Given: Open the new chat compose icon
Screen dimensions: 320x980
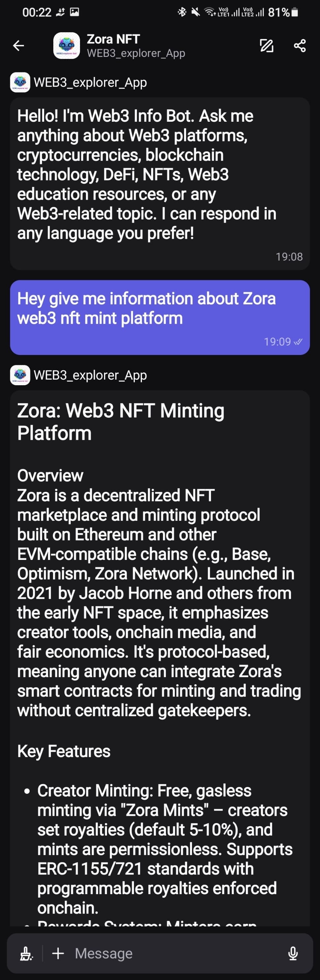Looking at the screenshot, I should pyautogui.click(x=266, y=46).
